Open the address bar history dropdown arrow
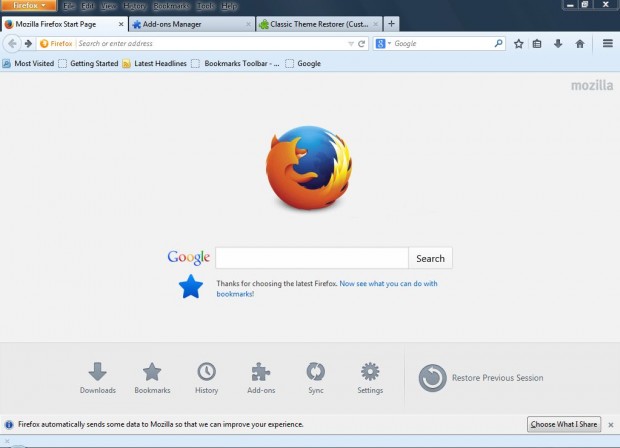 [351, 44]
